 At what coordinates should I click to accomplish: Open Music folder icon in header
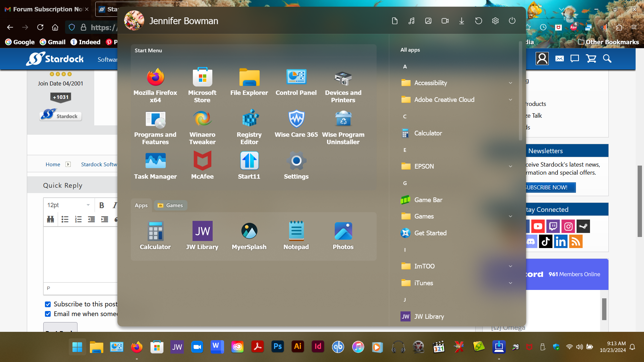coord(412,21)
